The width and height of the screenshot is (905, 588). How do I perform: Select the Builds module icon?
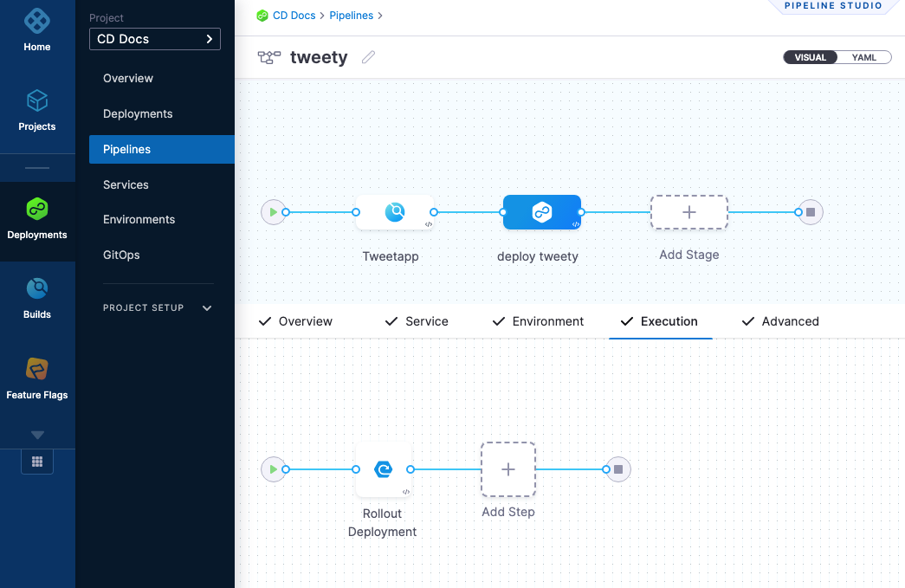click(x=37, y=289)
